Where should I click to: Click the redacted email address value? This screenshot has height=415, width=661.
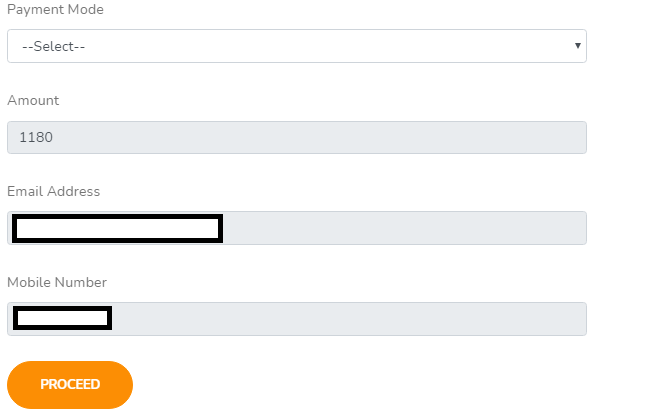coord(117,228)
